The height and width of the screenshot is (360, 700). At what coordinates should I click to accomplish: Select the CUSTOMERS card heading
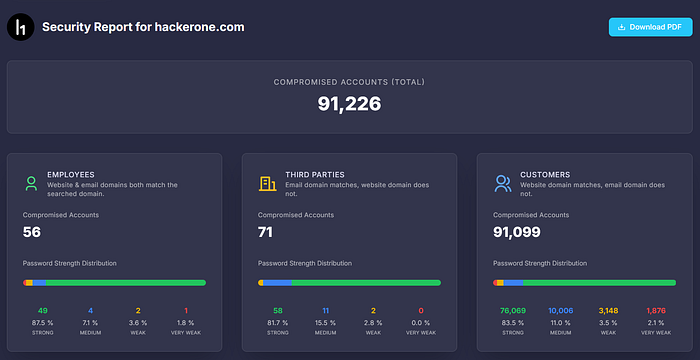pos(545,175)
